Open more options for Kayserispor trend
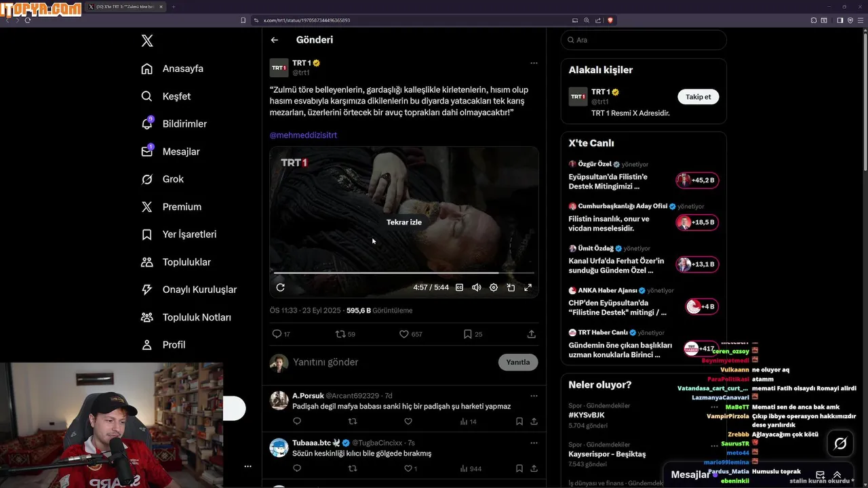 pyautogui.click(x=714, y=445)
